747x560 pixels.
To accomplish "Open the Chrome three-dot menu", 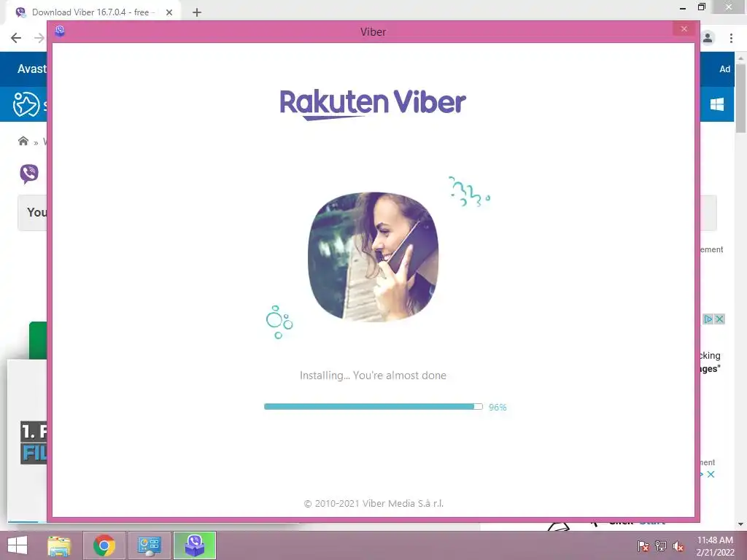I will [731, 38].
